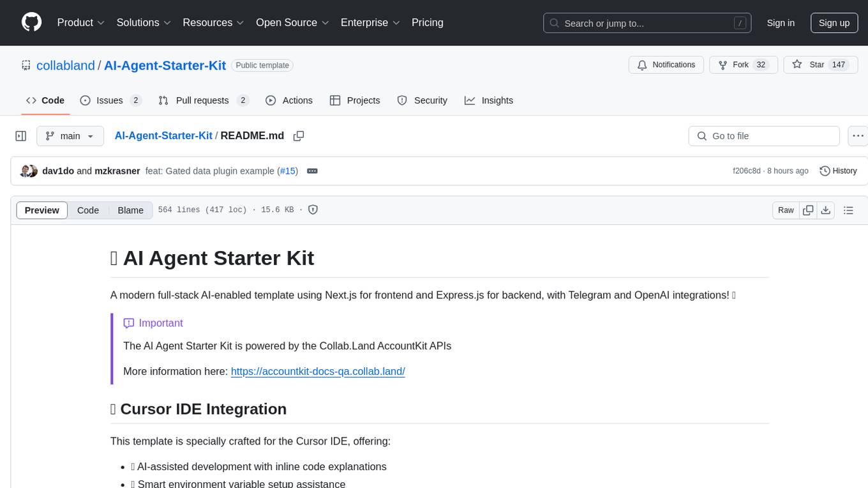The height and width of the screenshot is (488, 868).
Task: Focus the Search or jump to field
Action: (x=647, y=23)
